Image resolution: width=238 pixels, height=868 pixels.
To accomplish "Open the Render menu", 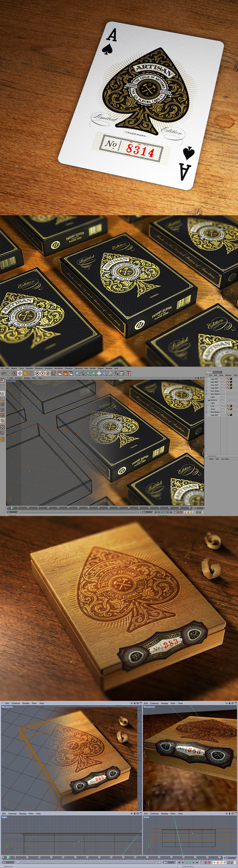I will [93, 368].
